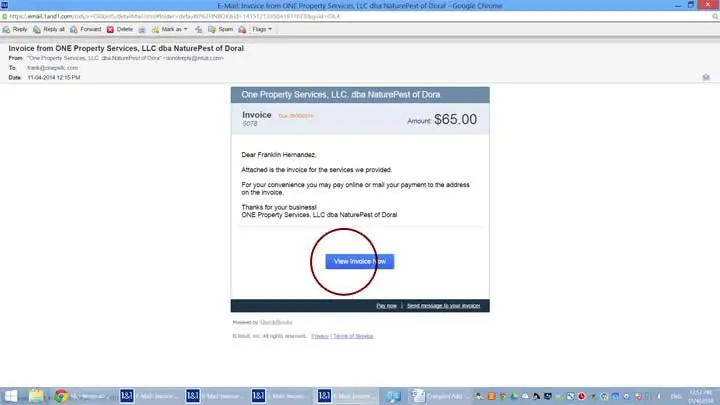This screenshot has width=720, height=405.
Task: Open the Terms of Service link
Action: 353,336
